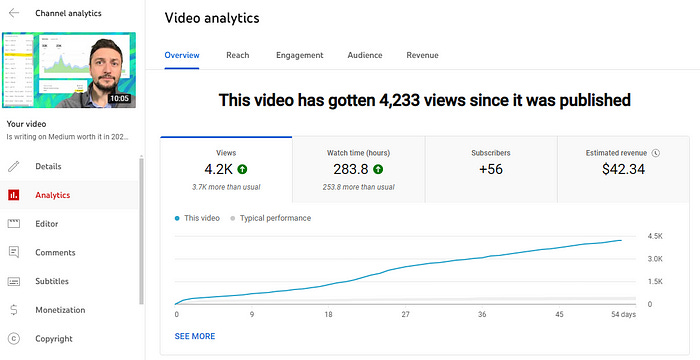The width and height of the screenshot is (700, 360).
Task: Select the Views metric card
Action: tap(226, 170)
